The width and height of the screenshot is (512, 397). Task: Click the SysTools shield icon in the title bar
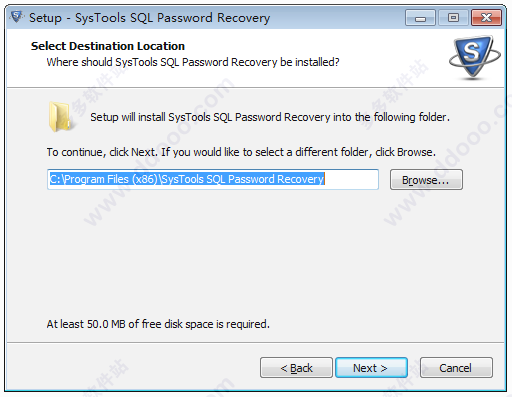(x=16, y=17)
